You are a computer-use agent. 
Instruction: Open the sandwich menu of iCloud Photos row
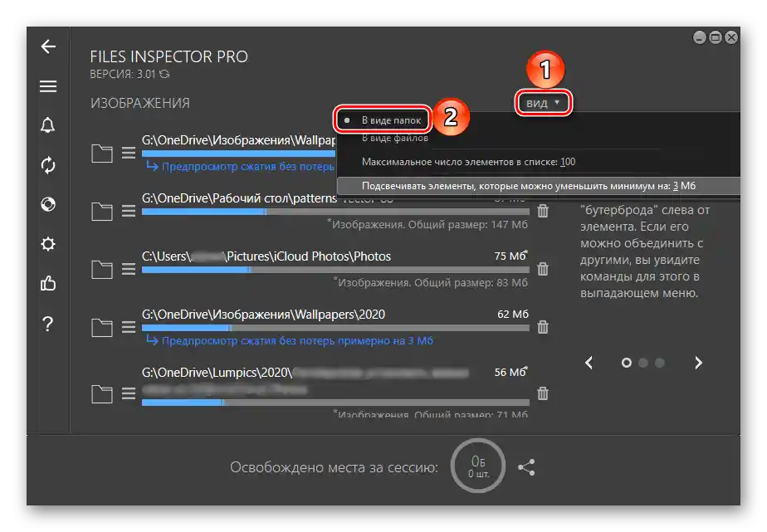pos(129,269)
